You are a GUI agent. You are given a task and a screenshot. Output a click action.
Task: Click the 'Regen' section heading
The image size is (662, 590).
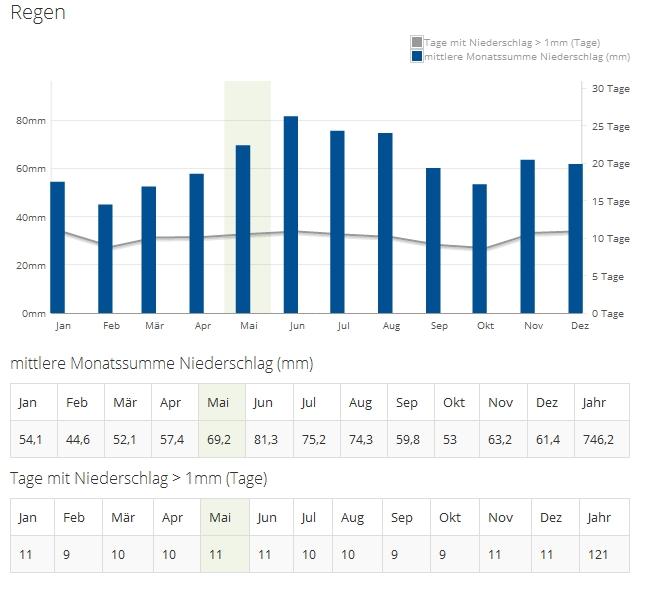tap(38, 13)
